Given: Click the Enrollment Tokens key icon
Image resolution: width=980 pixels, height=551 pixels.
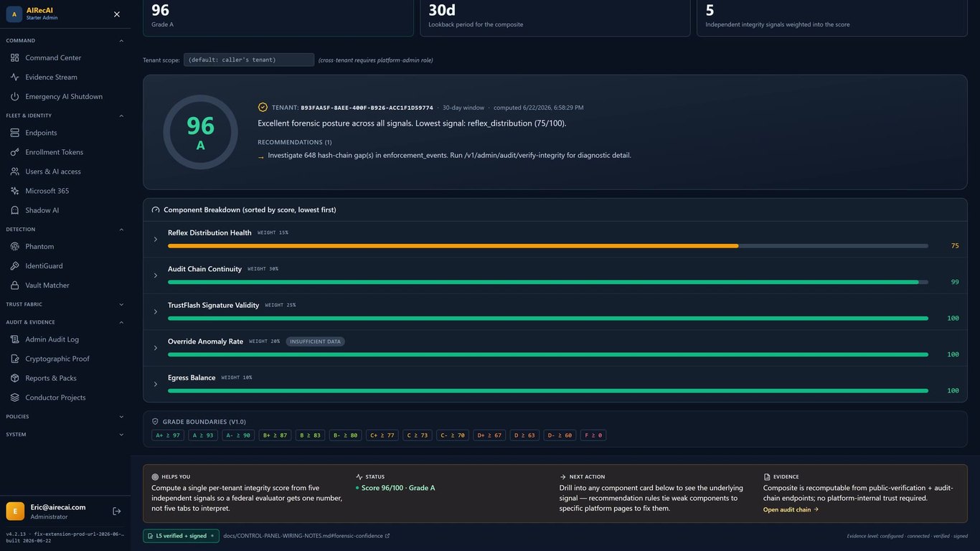Looking at the screenshot, I should [x=14, y=152].
